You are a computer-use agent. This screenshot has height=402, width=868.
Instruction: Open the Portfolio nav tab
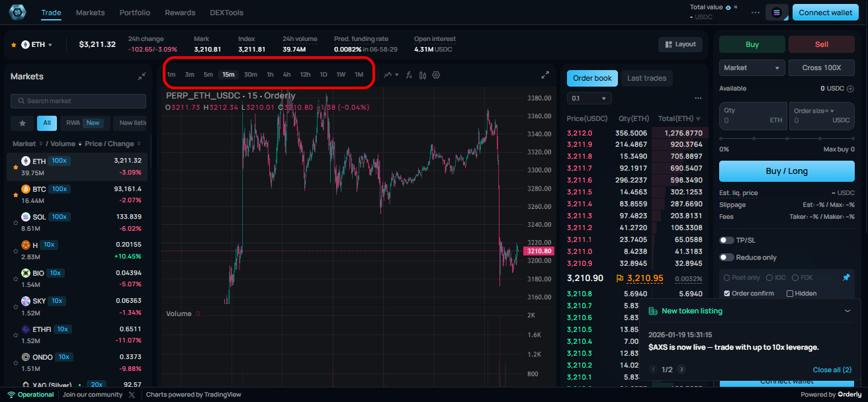coord(135,13)
